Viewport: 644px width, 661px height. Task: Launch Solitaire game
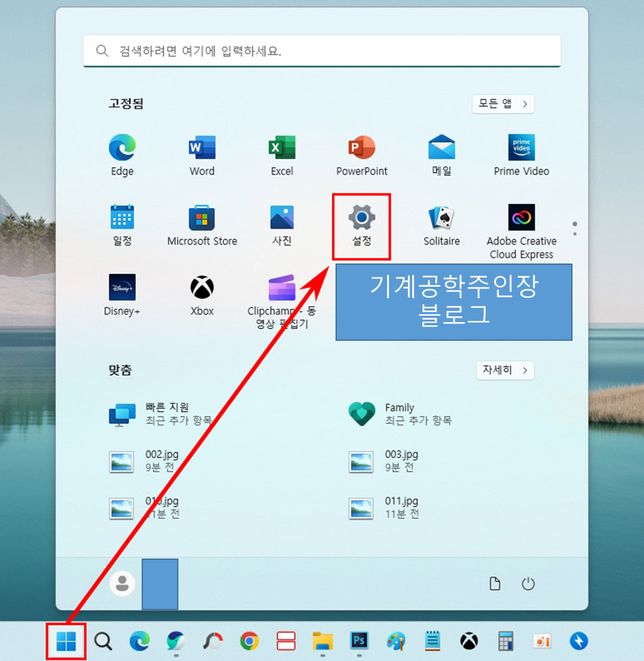click(441, 225)
